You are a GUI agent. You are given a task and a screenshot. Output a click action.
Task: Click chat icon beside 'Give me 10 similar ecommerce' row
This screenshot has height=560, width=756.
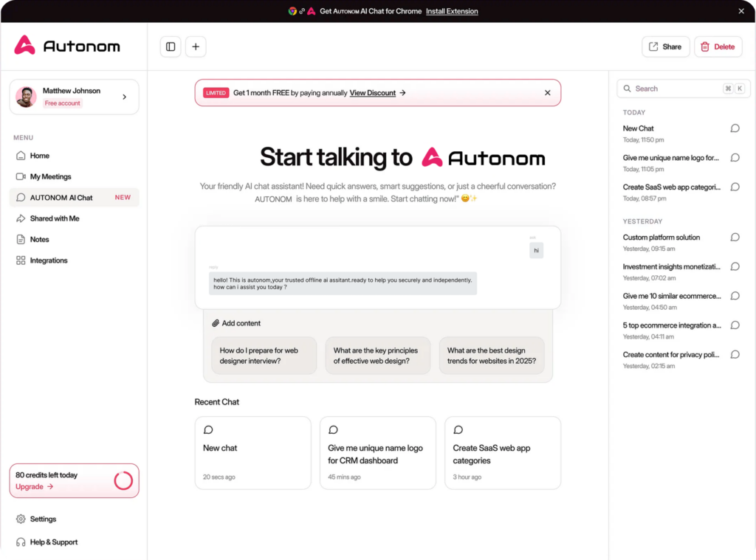pos(735,296)
